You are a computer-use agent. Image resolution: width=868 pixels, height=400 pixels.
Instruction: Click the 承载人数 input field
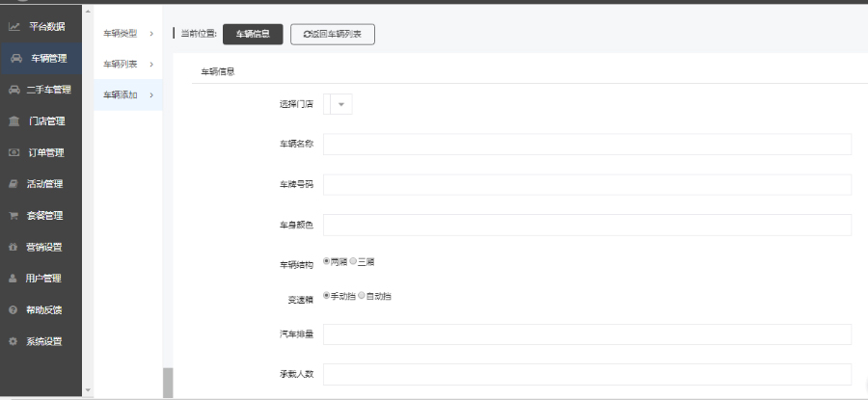pyautogui.click(x=587, y=375)
